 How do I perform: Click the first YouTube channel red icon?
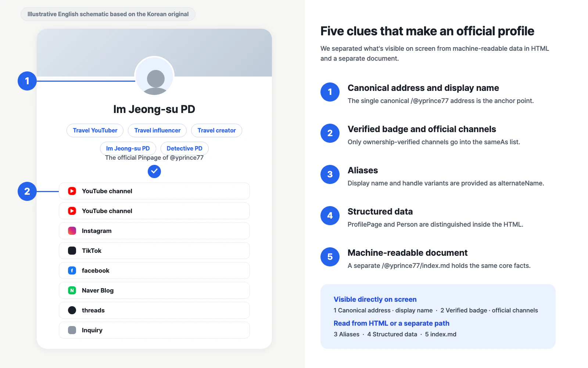click(72, 191)
